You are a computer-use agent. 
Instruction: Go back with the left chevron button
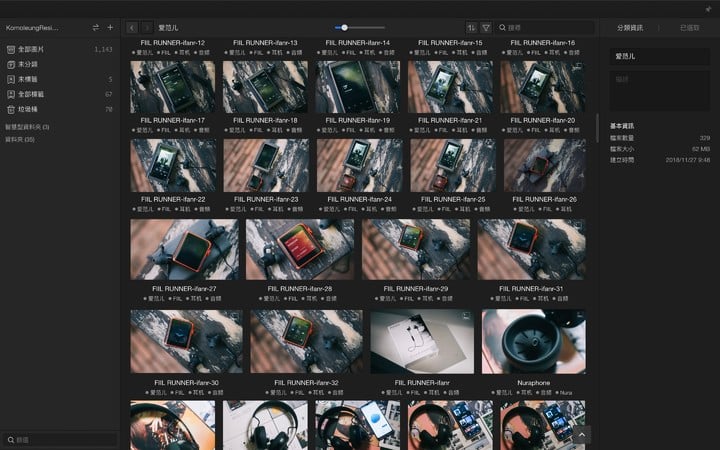[132, 28]
